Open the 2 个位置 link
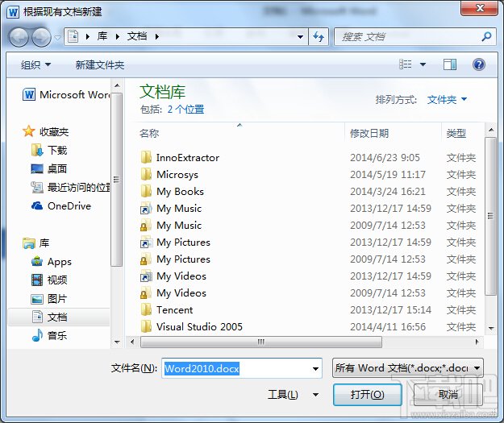The image size is (504, 423). click(185, 110)
